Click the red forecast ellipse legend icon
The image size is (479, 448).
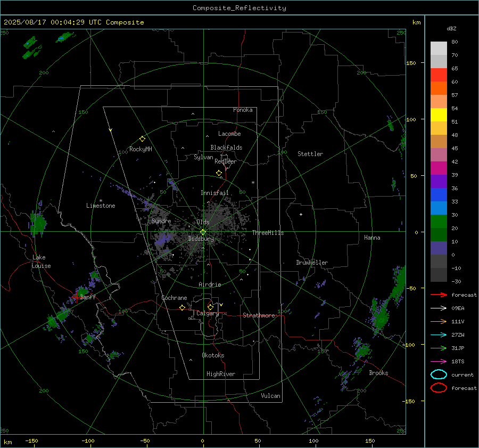pos(439,388)
